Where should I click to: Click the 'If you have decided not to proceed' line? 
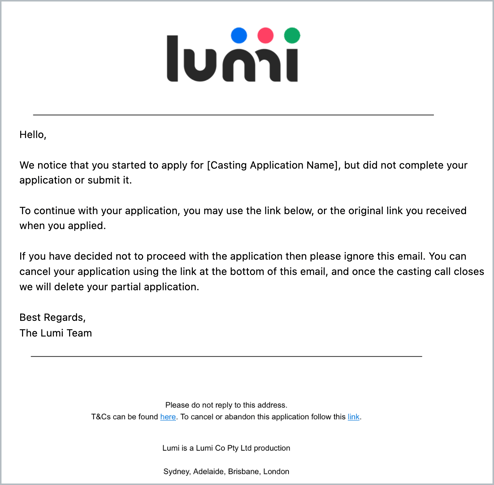click(x=243, y=256)
